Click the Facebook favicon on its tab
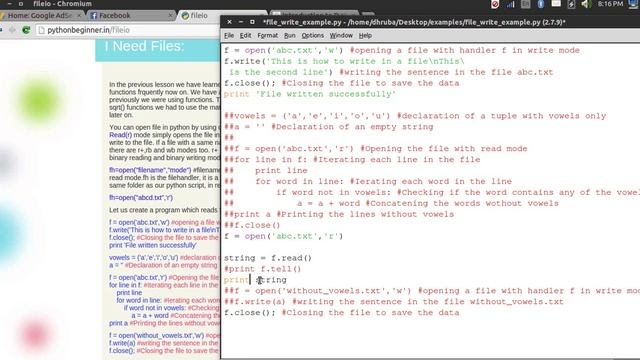The height and width of the screenshot is (360, 640). point(93,16)
